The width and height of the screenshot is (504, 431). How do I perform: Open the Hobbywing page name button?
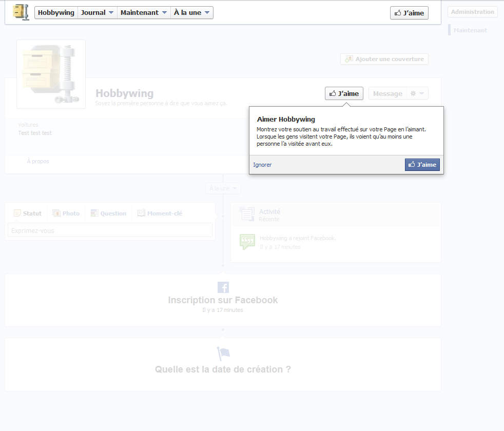click(x=56, y=12)
